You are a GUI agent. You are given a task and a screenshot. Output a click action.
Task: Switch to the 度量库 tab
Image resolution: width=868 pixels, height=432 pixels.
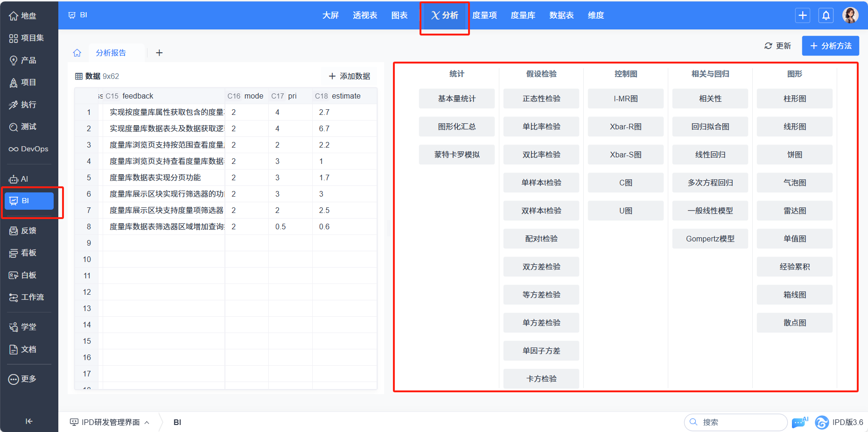[523, 15]
